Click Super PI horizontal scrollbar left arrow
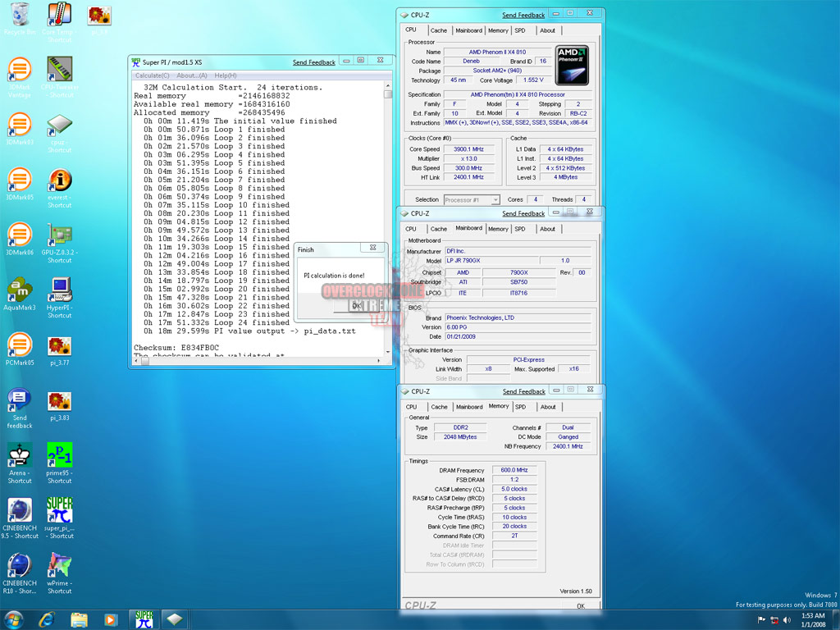 pos(135,361)
